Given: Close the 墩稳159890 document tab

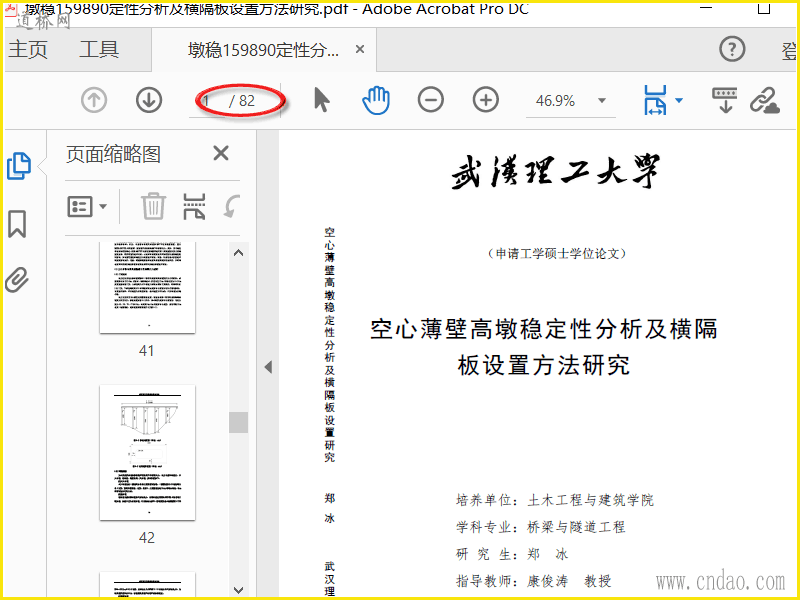Looking at the screenshot, I should point(360,49).
